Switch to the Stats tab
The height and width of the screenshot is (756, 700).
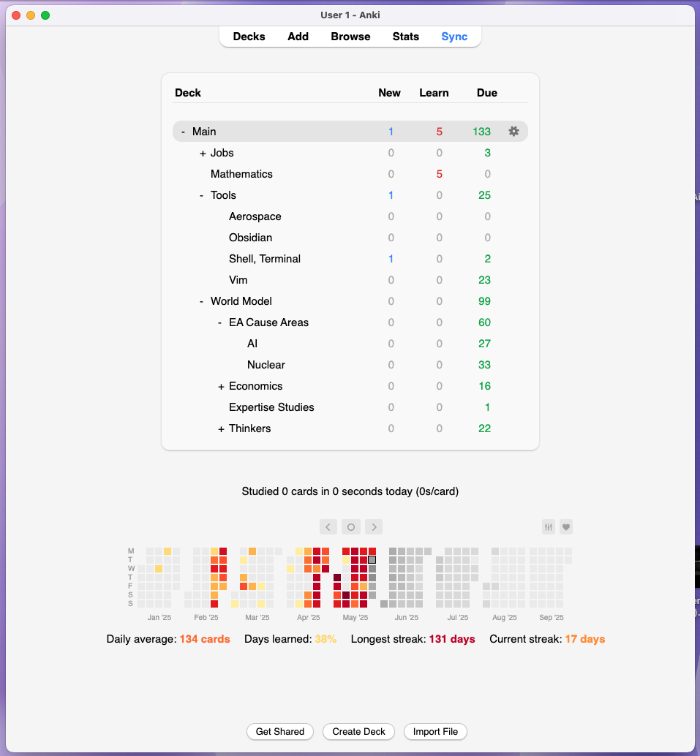405,37
